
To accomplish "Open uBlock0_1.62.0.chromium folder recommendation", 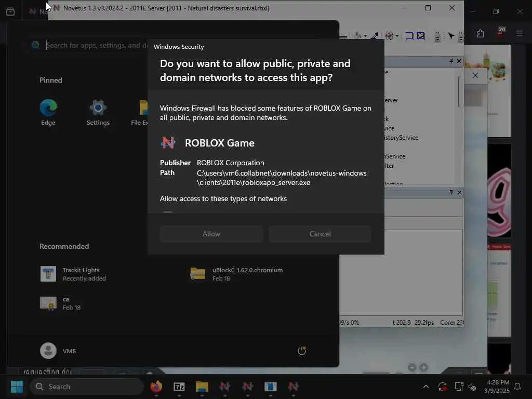I will pos(236,274).
